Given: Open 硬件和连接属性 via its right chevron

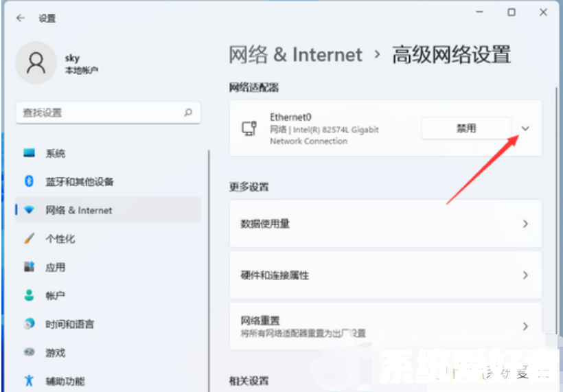Looking at the screenshot, I should (525, 275).
